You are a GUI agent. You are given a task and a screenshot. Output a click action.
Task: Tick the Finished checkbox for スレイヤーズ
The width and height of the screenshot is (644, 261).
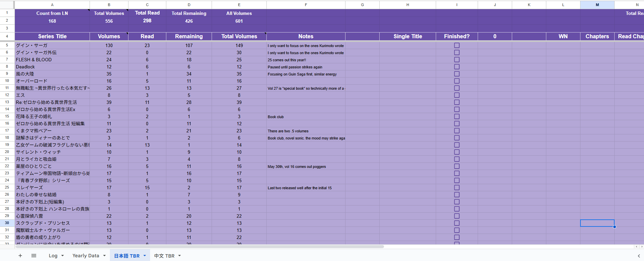coord(457,188)
